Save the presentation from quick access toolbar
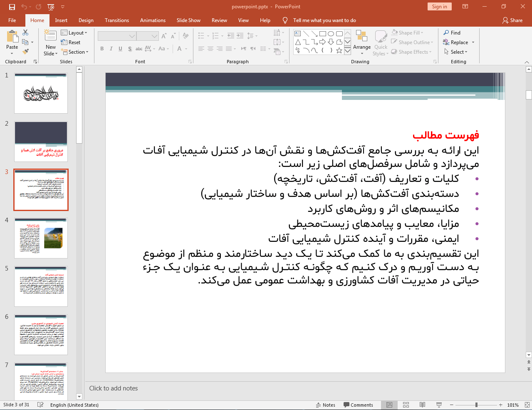 tap(12, 7)
